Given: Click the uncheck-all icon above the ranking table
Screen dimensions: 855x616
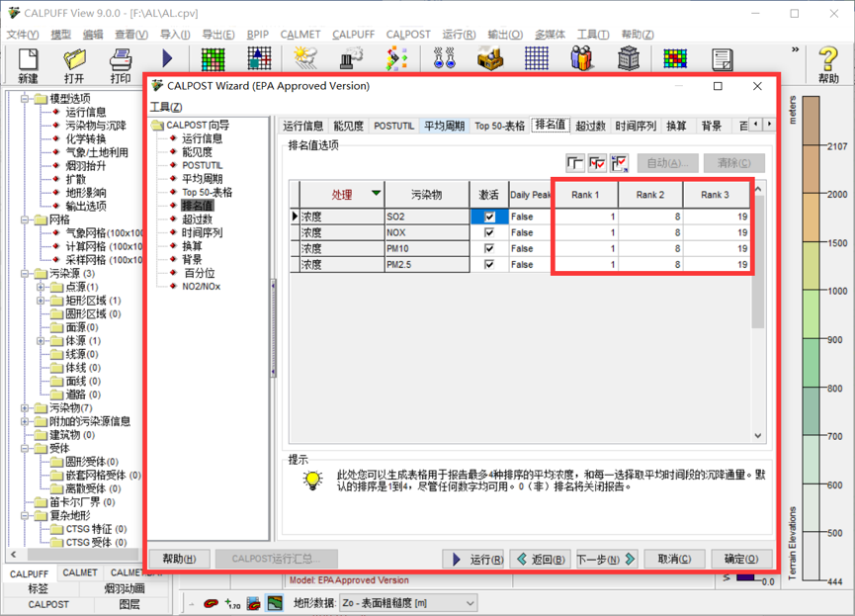Looking at the screenshot, I should (x=575, y=162).
